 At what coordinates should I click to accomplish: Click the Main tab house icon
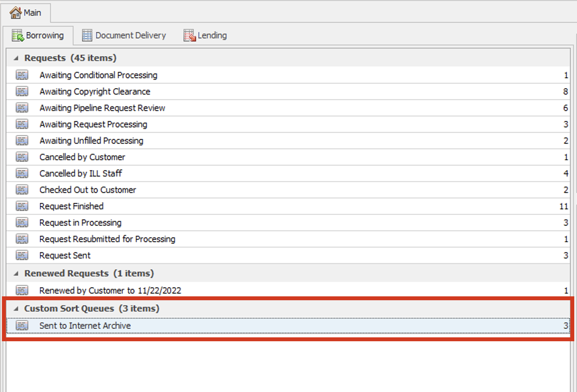click(x=16, y=13)
